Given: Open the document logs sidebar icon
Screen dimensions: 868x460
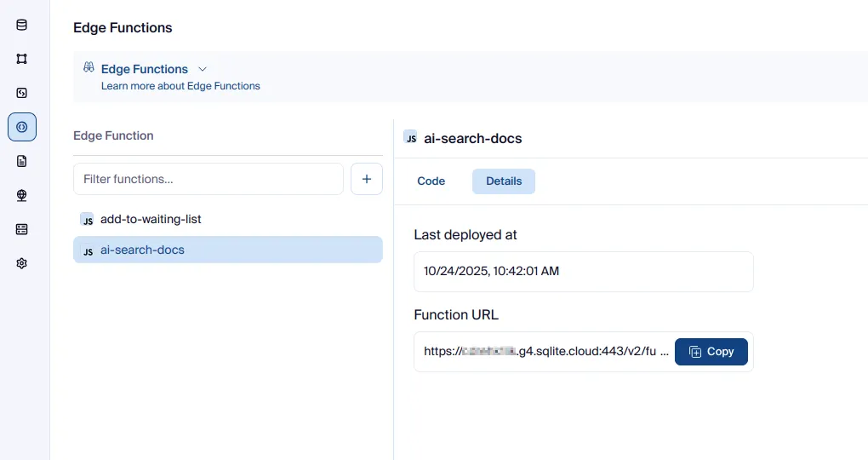Looking at the screenshot, I should (22, 161).
